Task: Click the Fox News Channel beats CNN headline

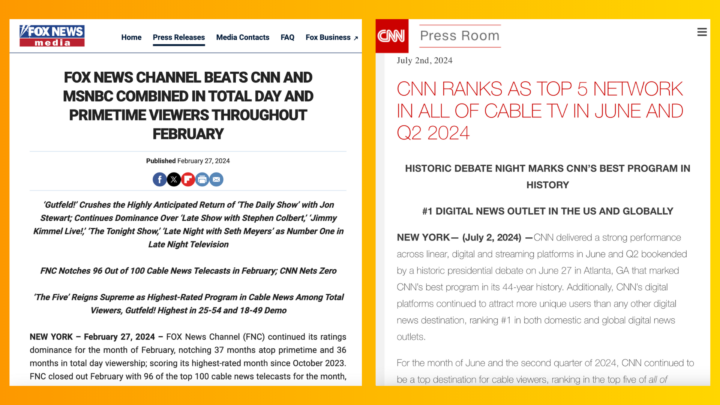Action: point(188,106)
